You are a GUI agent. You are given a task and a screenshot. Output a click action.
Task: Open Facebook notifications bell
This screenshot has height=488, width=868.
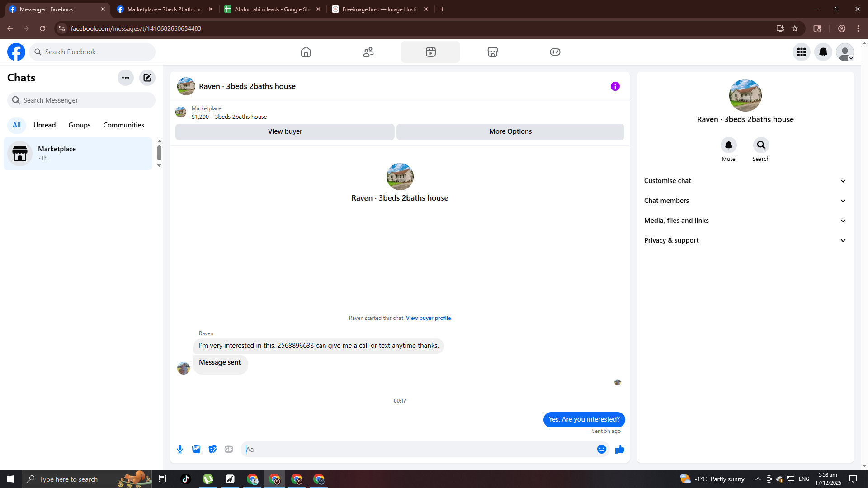point(823,52)
